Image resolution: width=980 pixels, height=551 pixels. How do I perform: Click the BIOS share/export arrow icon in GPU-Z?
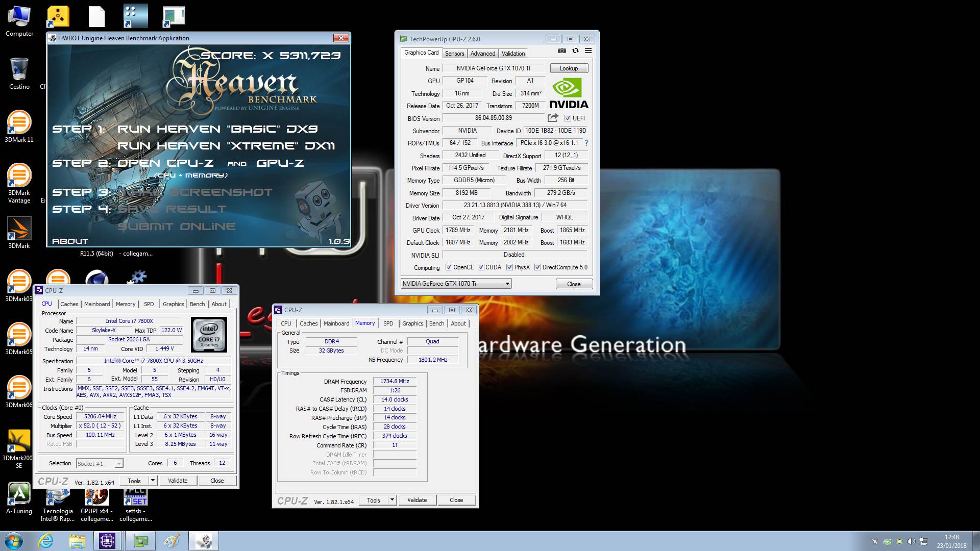553,118
